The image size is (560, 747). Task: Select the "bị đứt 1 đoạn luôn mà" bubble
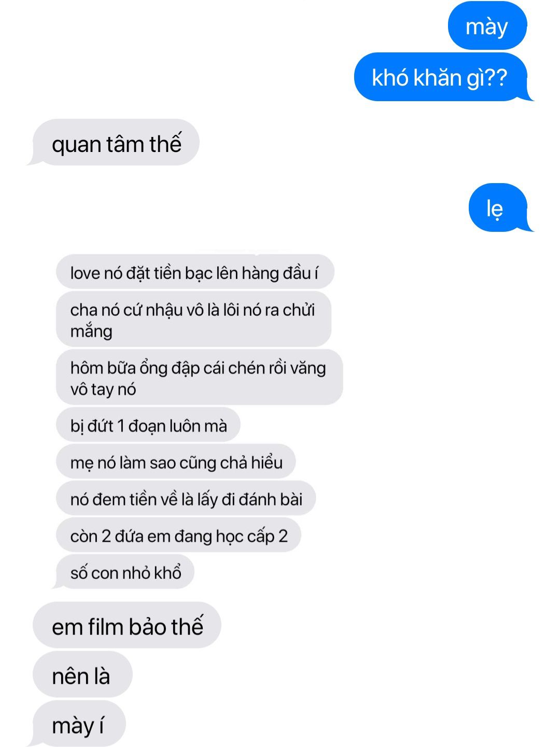148,425
